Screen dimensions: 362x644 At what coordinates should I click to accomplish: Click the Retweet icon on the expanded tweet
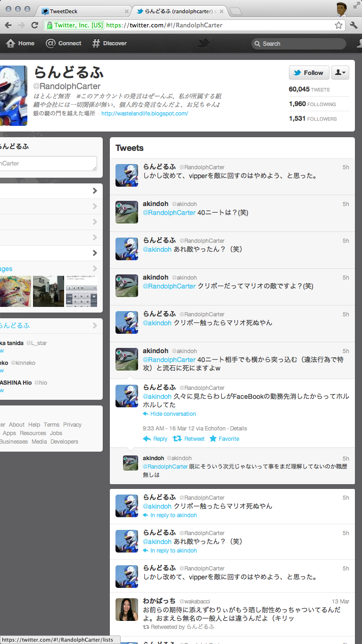189,439
